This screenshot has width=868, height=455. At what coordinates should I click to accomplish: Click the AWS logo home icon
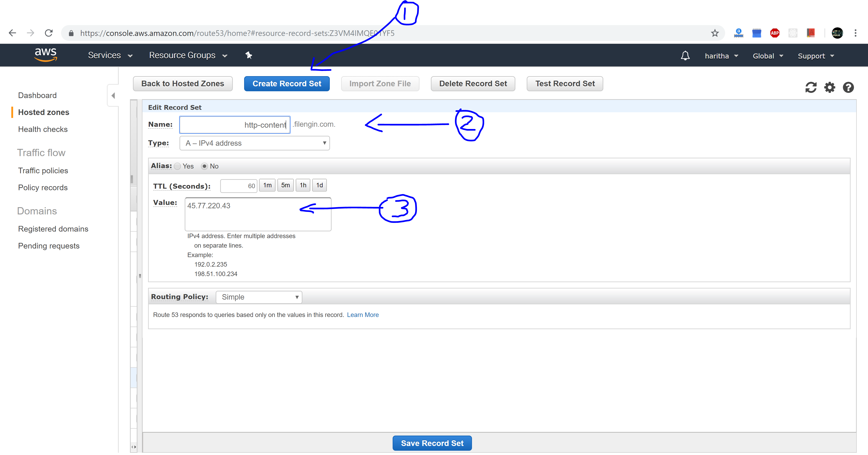click(x=45, y=55)
